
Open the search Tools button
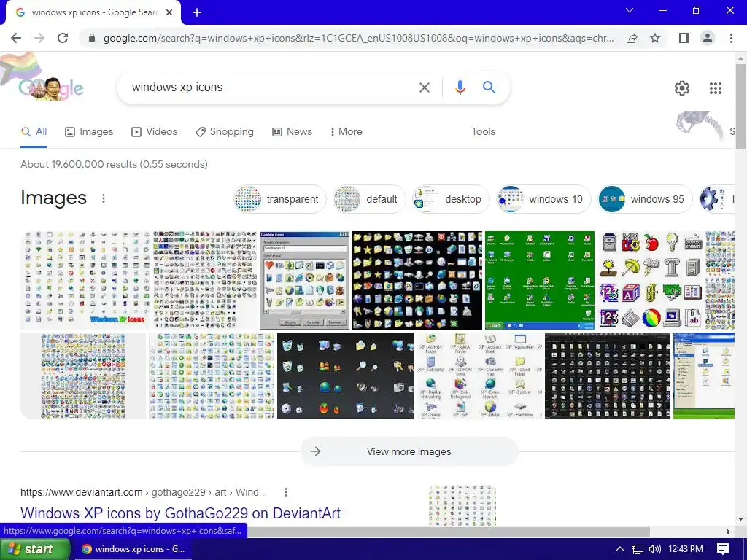[483, 132]
